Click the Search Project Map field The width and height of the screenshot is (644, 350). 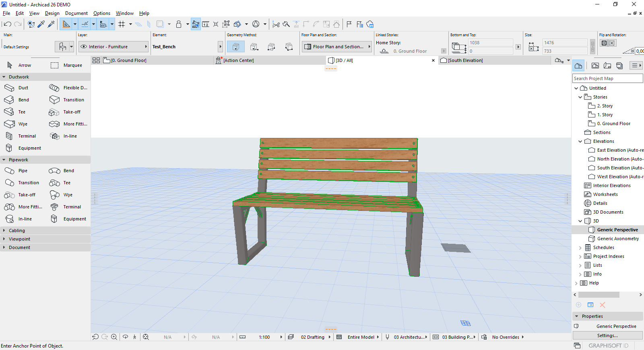pos(607,78)
